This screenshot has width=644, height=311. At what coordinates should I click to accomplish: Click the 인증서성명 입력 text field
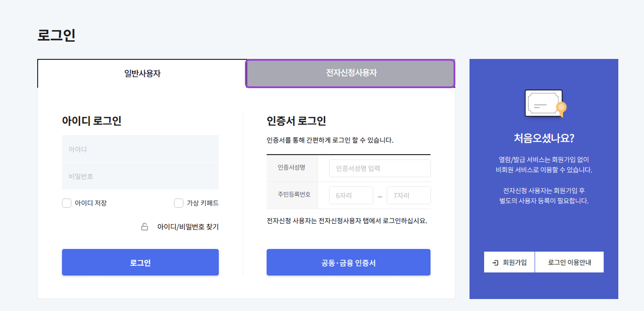[x=380, y=168]
